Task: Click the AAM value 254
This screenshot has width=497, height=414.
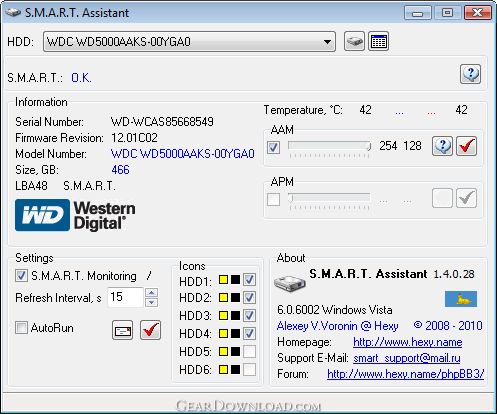Action: pos(388,146)
